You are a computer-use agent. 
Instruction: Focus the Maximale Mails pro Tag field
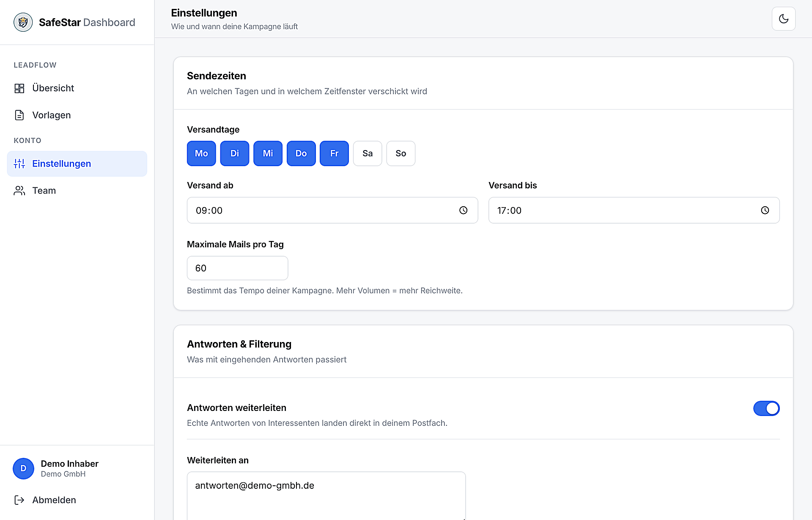238,268
